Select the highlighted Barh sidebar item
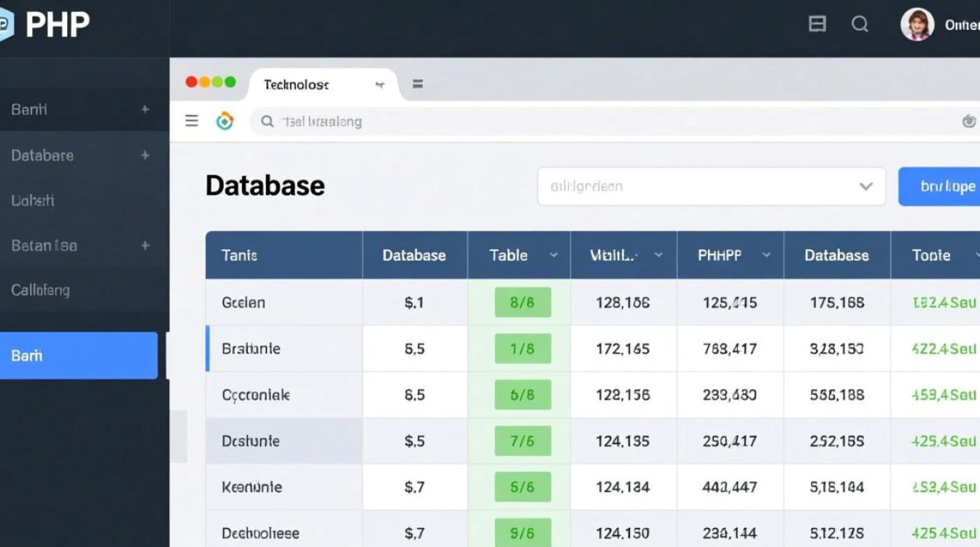 [79, 355]
